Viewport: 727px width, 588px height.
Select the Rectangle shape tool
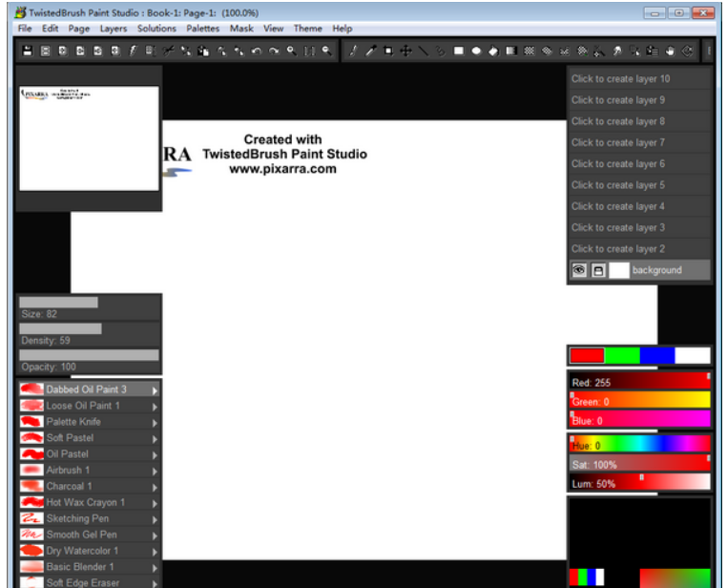click(459, 51)
